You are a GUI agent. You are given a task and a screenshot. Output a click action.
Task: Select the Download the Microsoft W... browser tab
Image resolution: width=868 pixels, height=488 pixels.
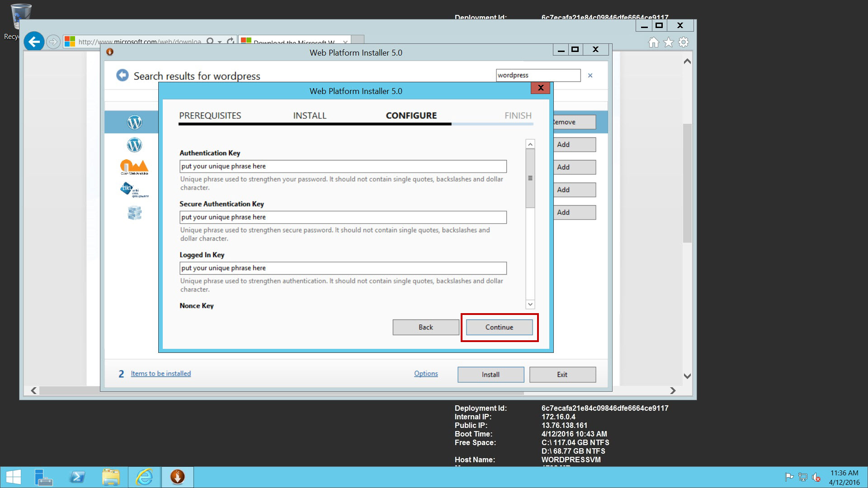(294, 42)
